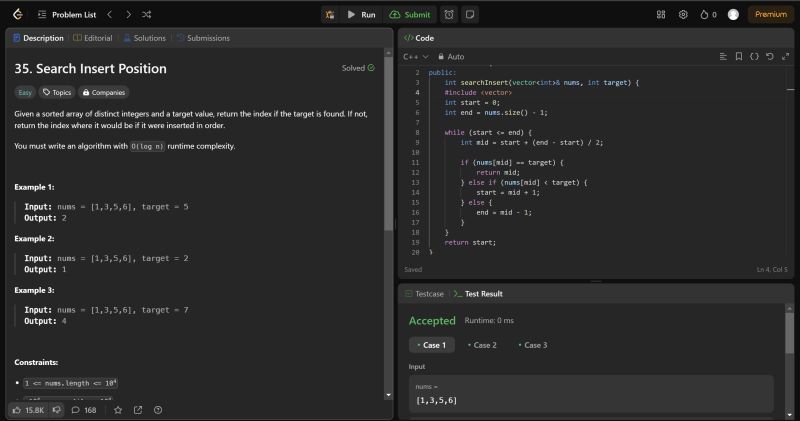Click the 'O(log n)' complexity text

click(147, 146)
